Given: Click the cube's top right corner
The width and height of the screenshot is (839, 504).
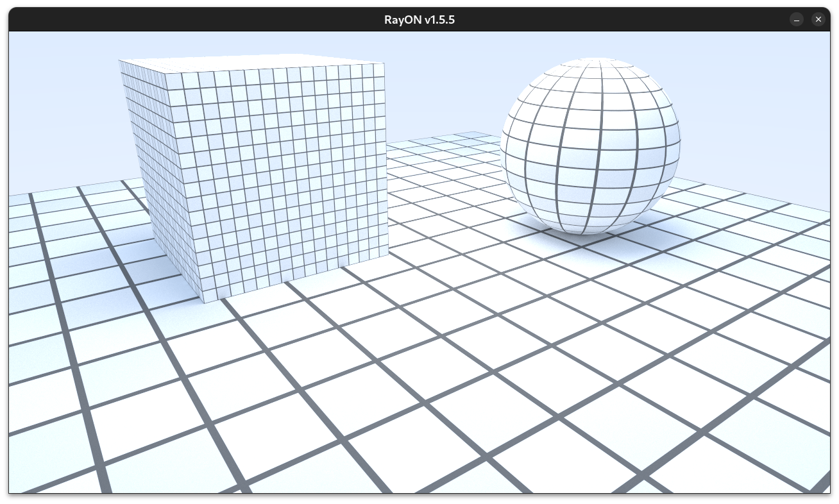Looking at the screenshot, I should (384, 63).
